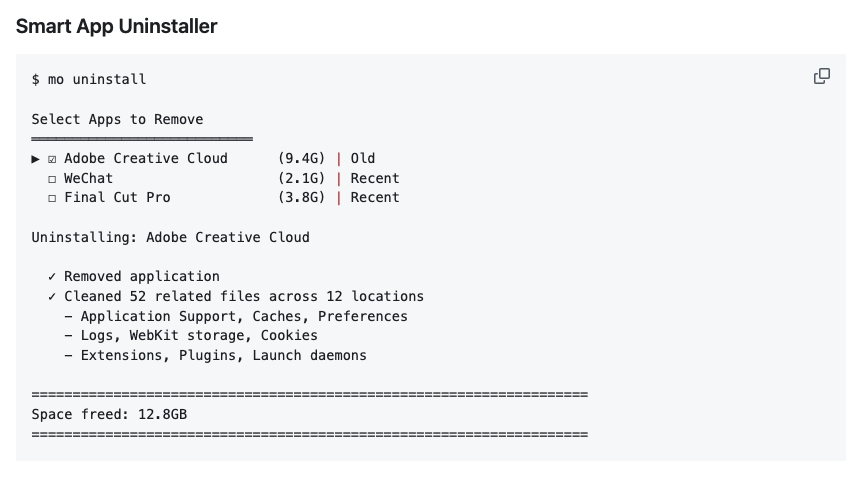This screenshot has height=480, width=865.
Task: Click the Old label for Adobe Creative Cloud
Action: (363, 158)
